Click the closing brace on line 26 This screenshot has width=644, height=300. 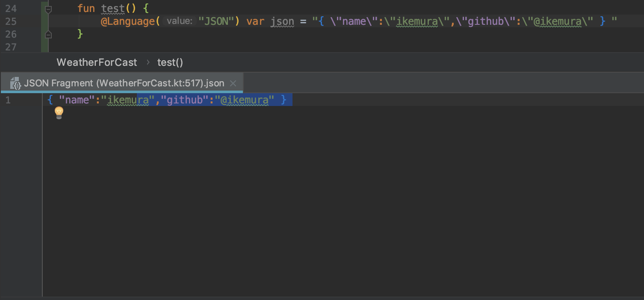coord(80,34)
